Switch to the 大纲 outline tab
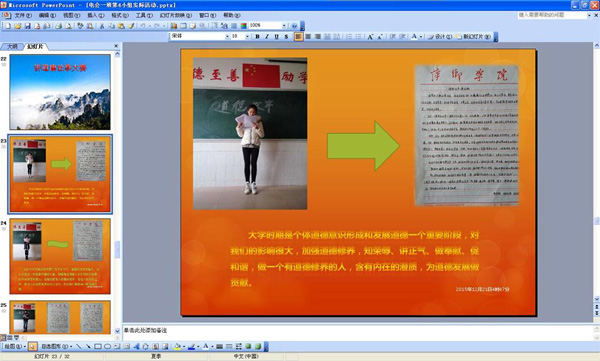 pos(12,46)
